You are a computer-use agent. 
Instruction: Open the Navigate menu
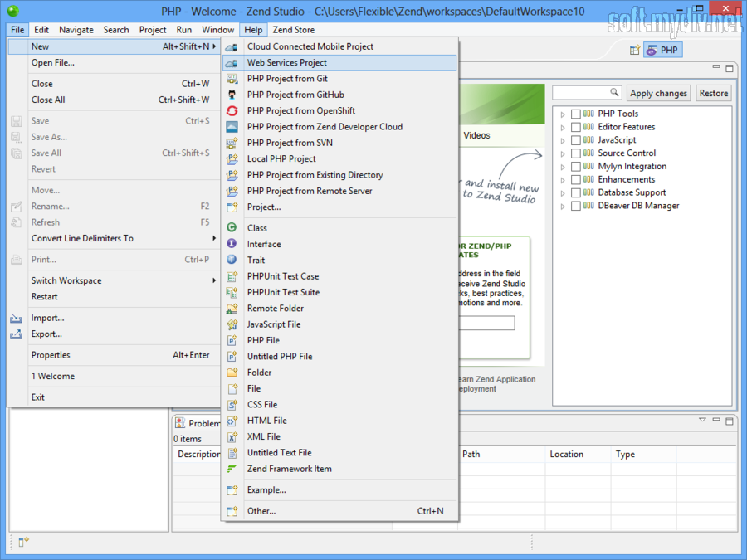point(76,30)
